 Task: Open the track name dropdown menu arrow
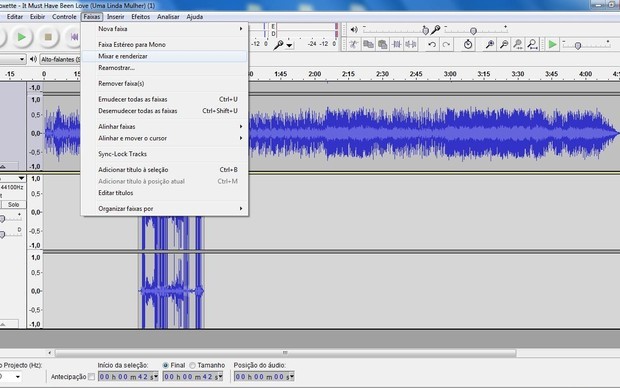pos(21,178)
